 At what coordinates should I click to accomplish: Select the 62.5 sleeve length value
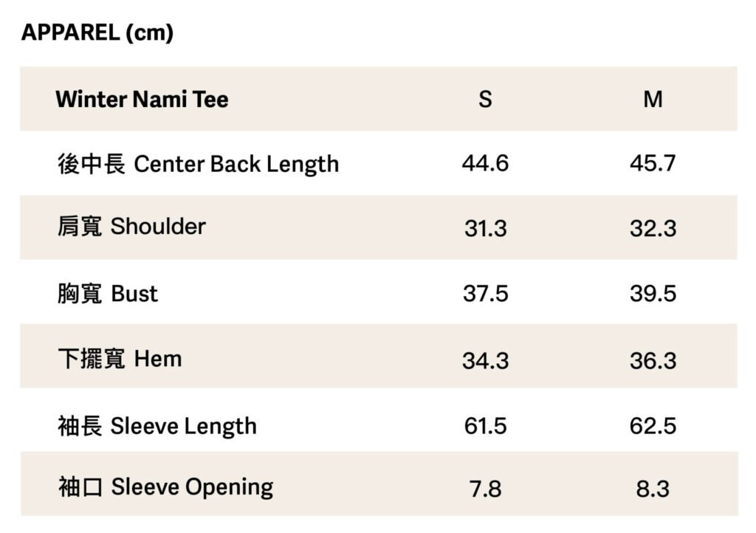coord(653,426)
